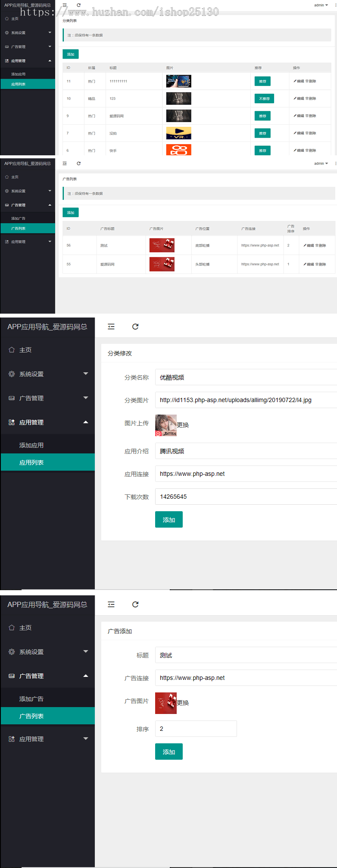Viewport: 337px width, 868px height.
Task: Click the 应用管理 grid icon in 广告添加 sidebar
Action: coord(12,739)
